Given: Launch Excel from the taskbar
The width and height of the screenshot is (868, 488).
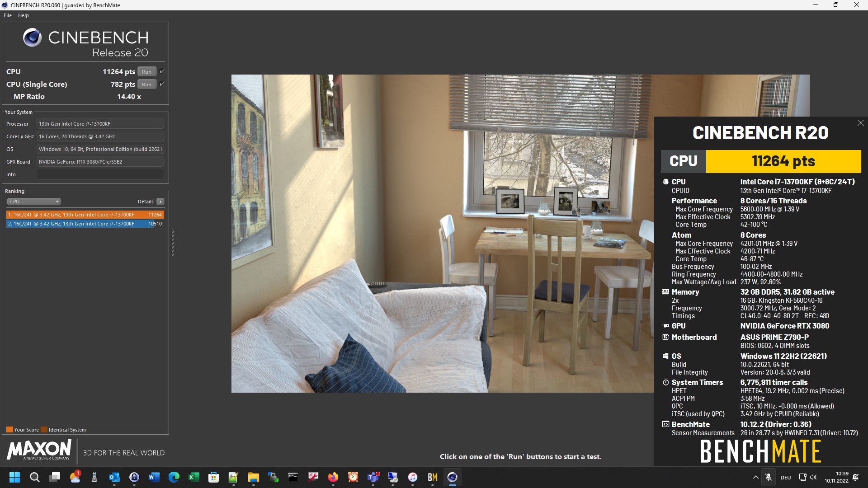Looking at the screenshot, I should [194, 477].
